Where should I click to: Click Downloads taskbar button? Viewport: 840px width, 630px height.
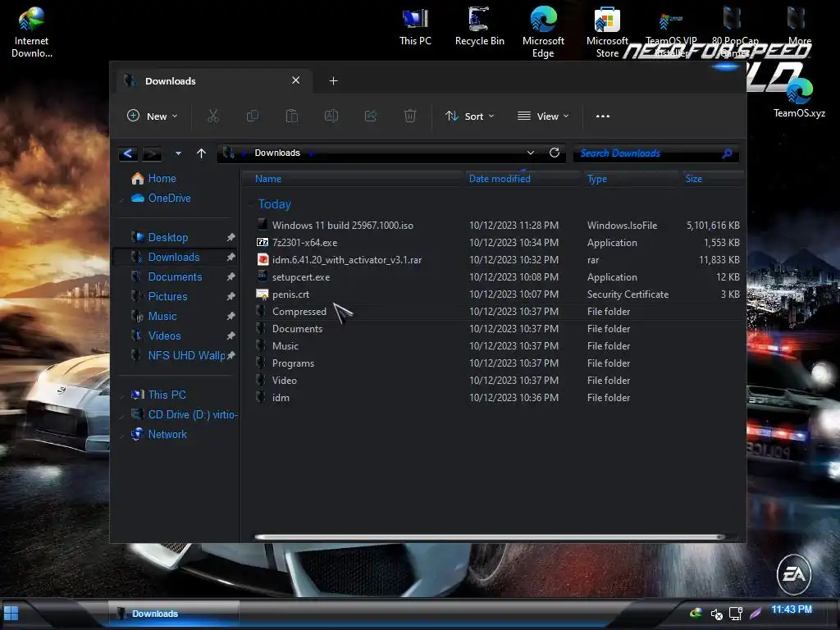point(174,614)
